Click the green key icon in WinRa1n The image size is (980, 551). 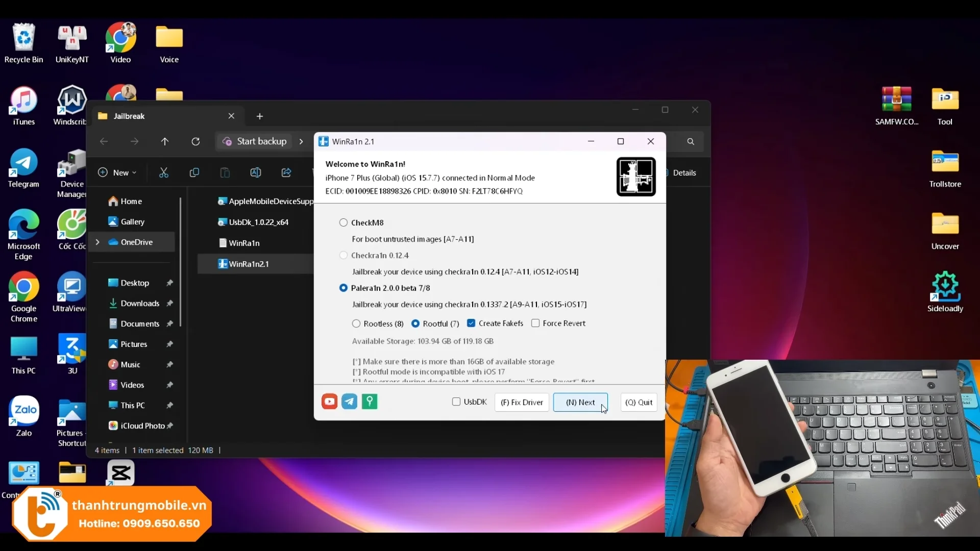tap(370, 402)
